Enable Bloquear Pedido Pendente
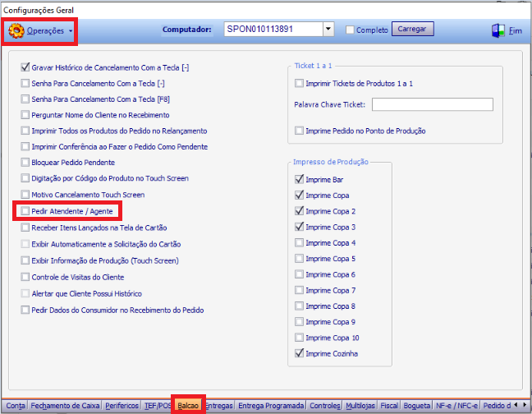This screenshot has height=414, width=532. pyautogui.click(x=25, y=162)
